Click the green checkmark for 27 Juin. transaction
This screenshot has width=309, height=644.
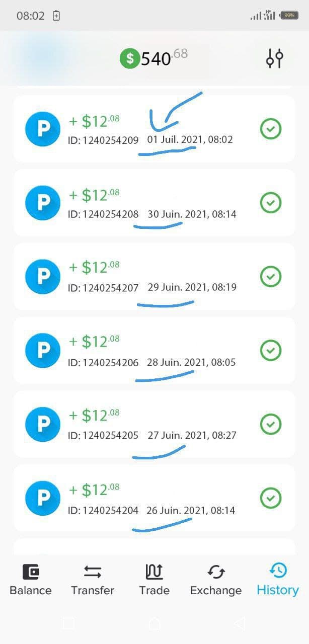click(x=271, y=424)
